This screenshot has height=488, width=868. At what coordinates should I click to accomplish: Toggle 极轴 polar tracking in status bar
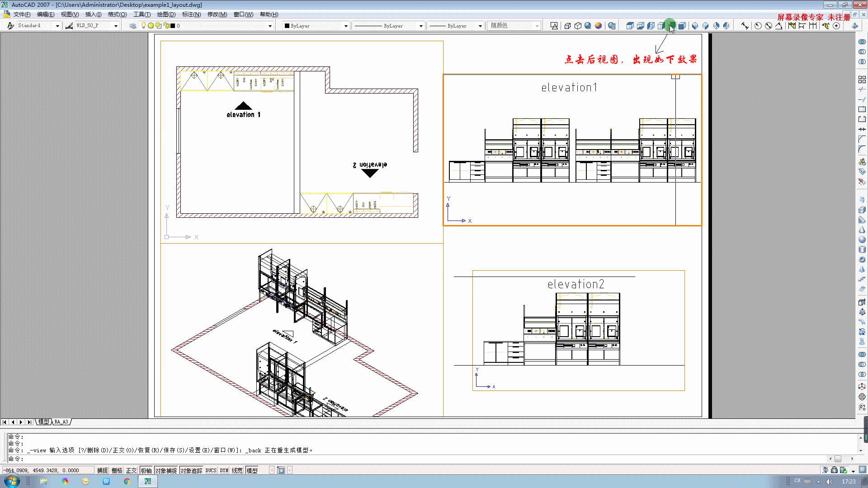[146, 470]
